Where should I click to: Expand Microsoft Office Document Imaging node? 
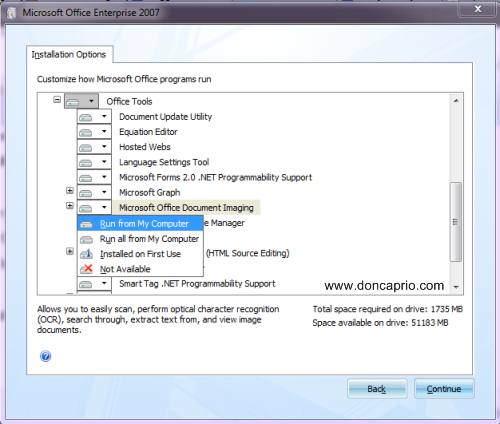70,206
